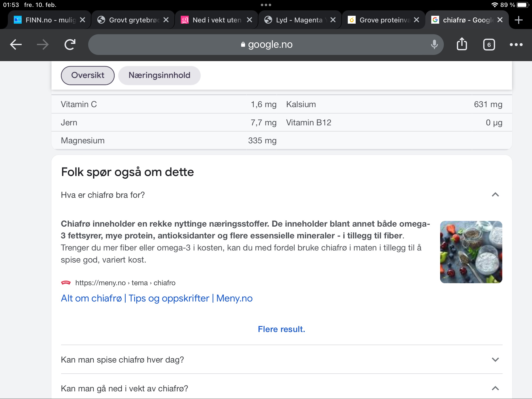Click the Kalsium 631 mg value

(488, 104)
